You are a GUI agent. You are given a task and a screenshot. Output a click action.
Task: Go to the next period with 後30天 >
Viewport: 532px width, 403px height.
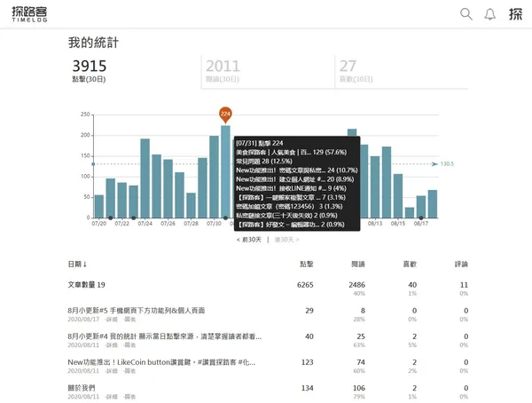pyautogui.click(x=287, y=240)
